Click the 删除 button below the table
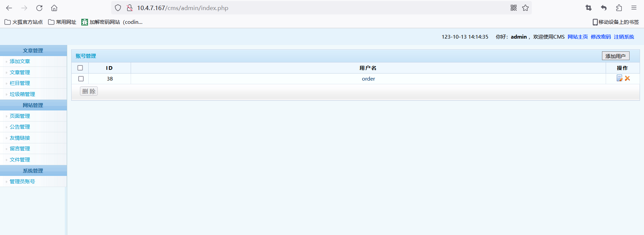 tap(89, 91)
